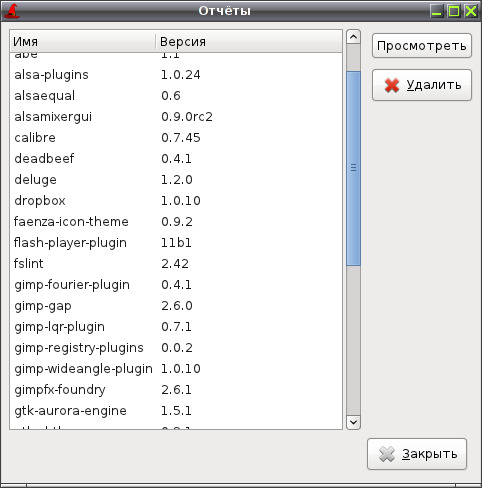Image resolution: width=482 pixels, height=488 pixels.
Task: Select the dropbox entry
Action: click(176, 201)
